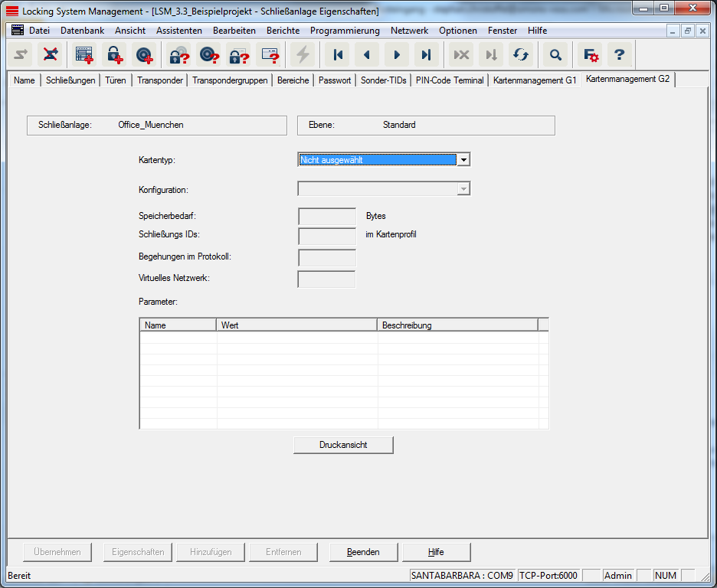Viewport: 717px width, 588px height.
Task: Open the Berichte menu
Action: [283, 31]
